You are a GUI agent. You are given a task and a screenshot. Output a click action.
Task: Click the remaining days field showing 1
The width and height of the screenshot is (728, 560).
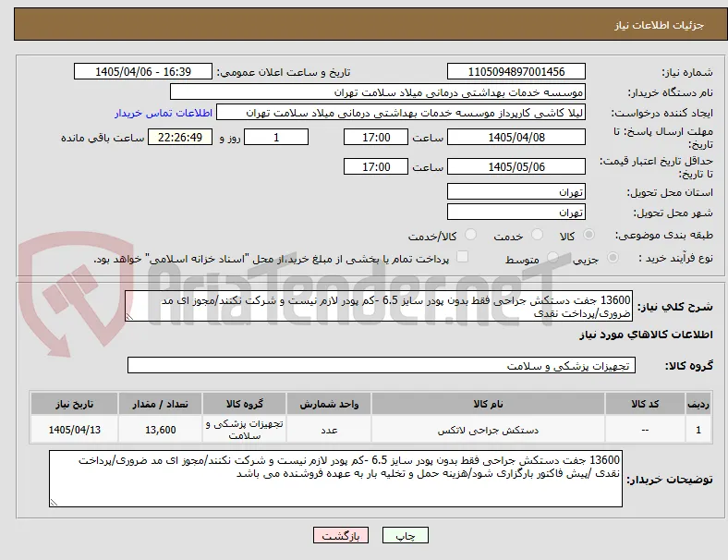coord(276,137)
